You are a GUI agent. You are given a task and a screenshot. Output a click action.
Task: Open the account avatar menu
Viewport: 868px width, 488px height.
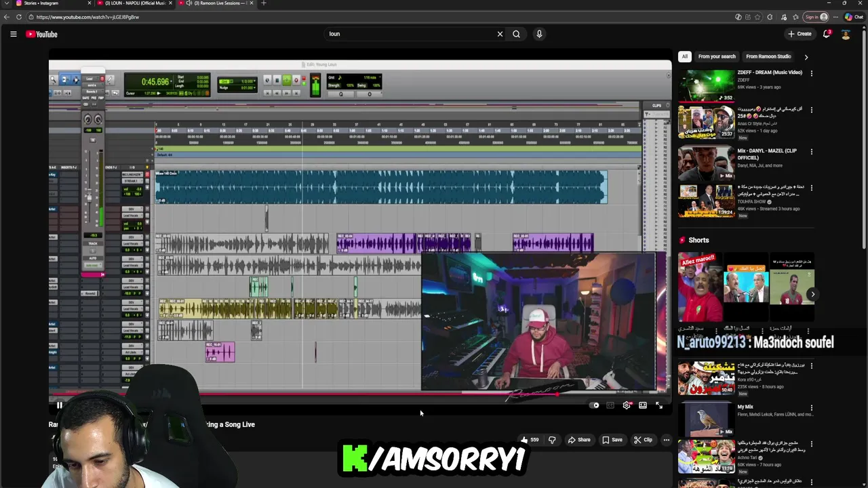[x=846, y=34]
